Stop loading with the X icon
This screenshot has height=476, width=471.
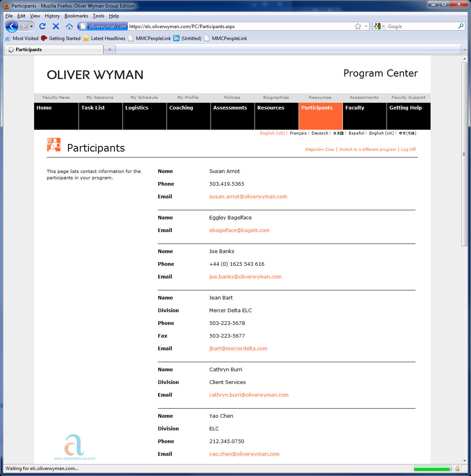pyautogui.click(x=56, y=26)
